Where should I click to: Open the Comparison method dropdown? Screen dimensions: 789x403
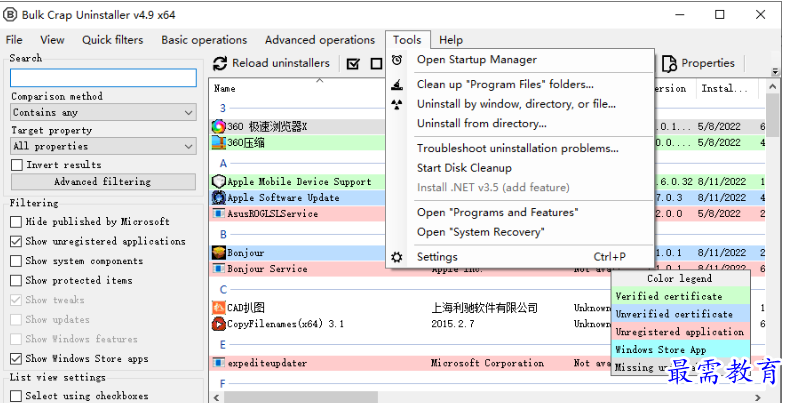103,113
